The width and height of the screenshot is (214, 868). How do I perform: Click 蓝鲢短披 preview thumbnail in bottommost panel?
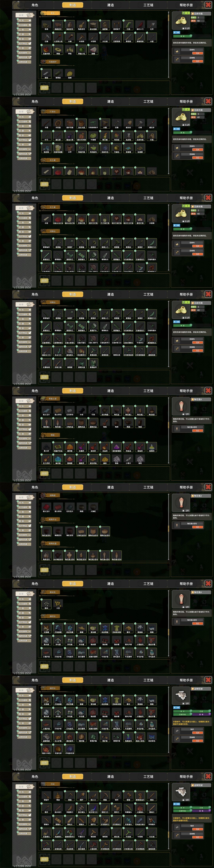[x=181, y=792]
